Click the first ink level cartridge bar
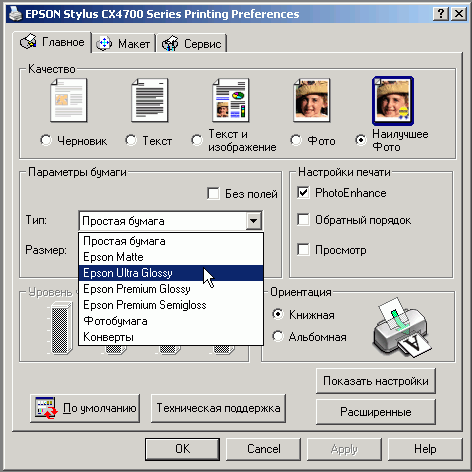Screen dimensions: 472x472 click(x=61, y=328)
